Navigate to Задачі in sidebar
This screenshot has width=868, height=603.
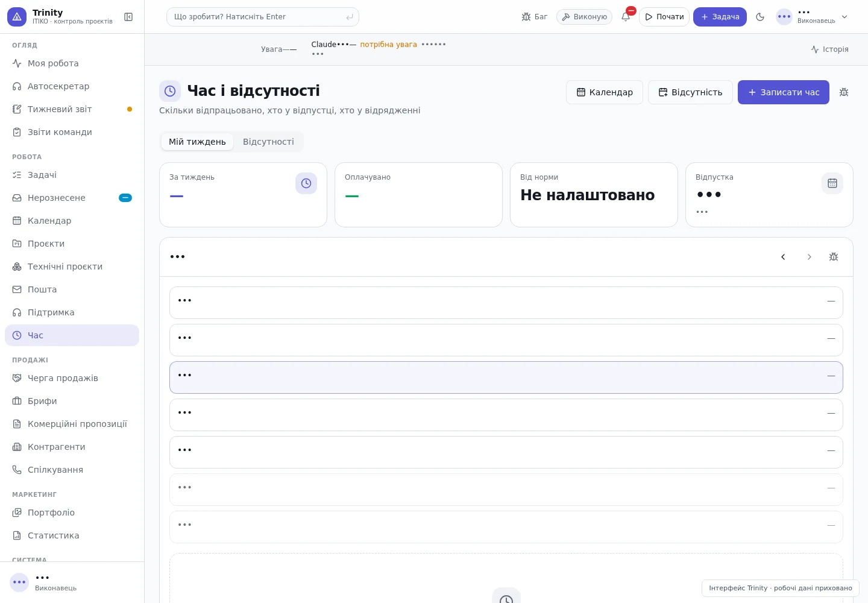[72, 175]
